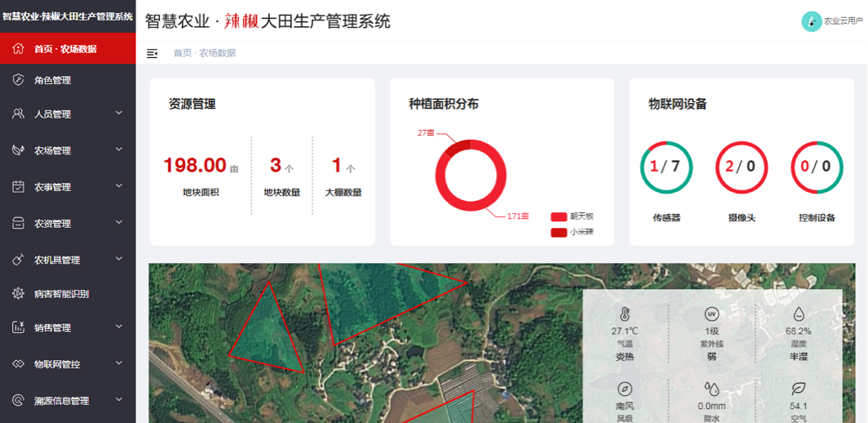Viewport: 868px width, 423px height.
Task: Open the 首页·农场数据 menu item
Action: pyautogui.click(x=65, y=49)
